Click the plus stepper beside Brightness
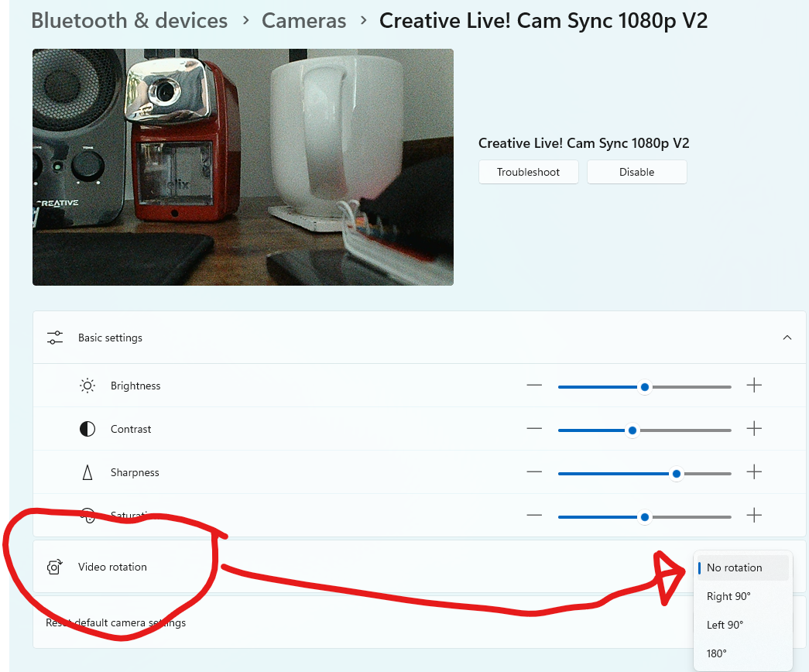This screenshot has width=809, height=672. click(754, 386)
